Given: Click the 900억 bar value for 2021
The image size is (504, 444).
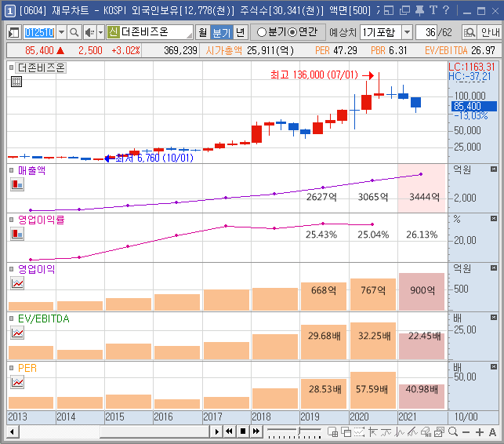Looking at the screenshot, I should pyautogui.click(x=422, y=290).
